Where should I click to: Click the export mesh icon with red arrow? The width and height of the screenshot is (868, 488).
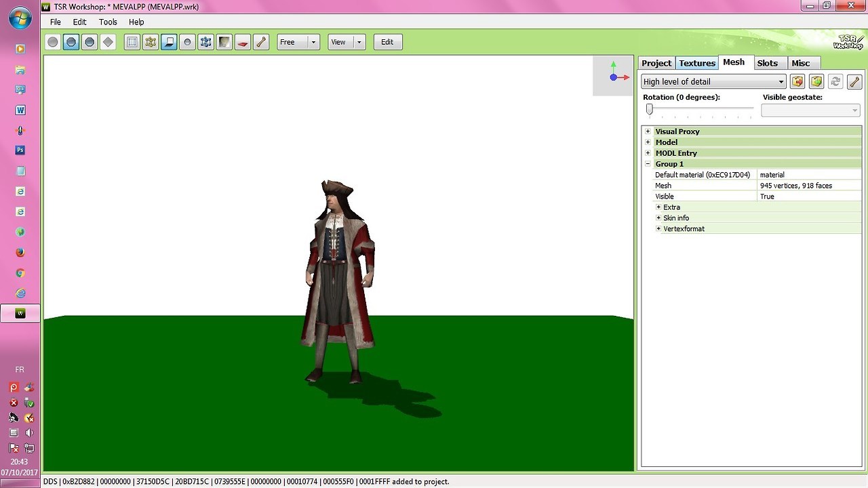tap(797, 81)
